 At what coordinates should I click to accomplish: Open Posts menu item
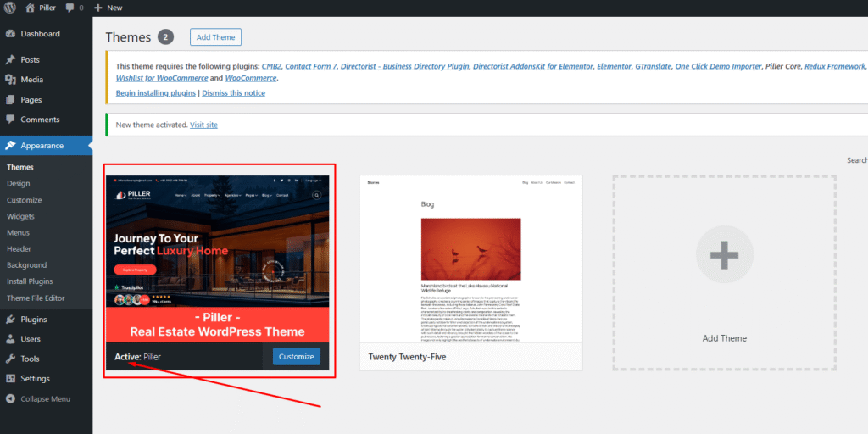(x=30, y=60)
